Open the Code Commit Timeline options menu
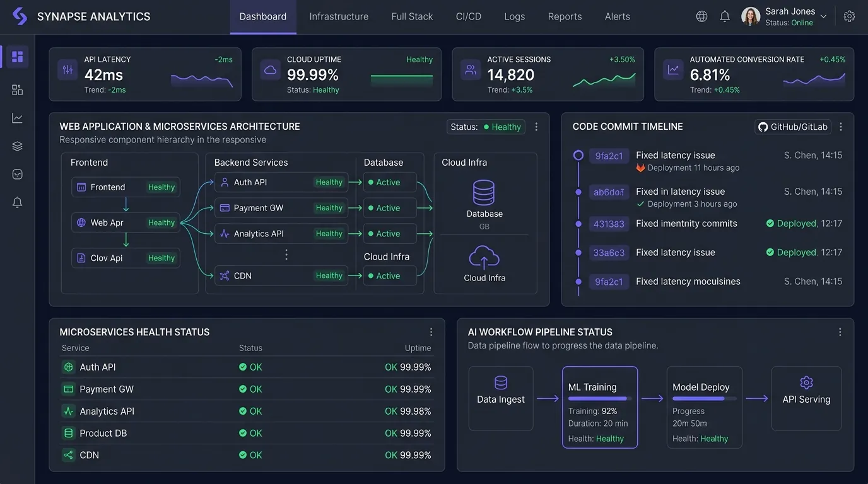 click(840, 127)
